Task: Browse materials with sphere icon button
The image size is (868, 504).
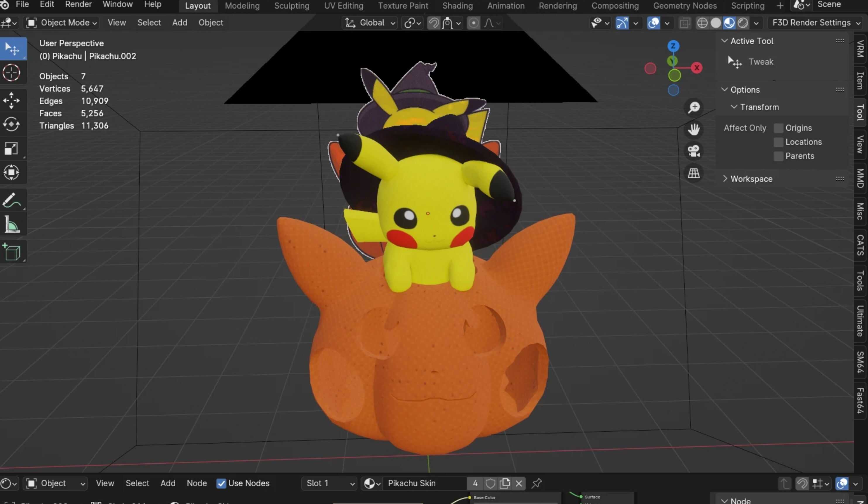Action: coord(372,483)
